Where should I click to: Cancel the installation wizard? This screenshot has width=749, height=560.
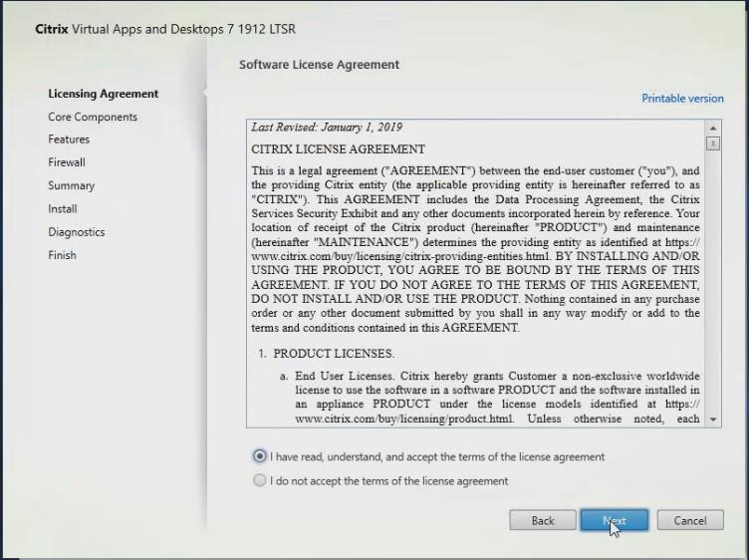(690, 520)
